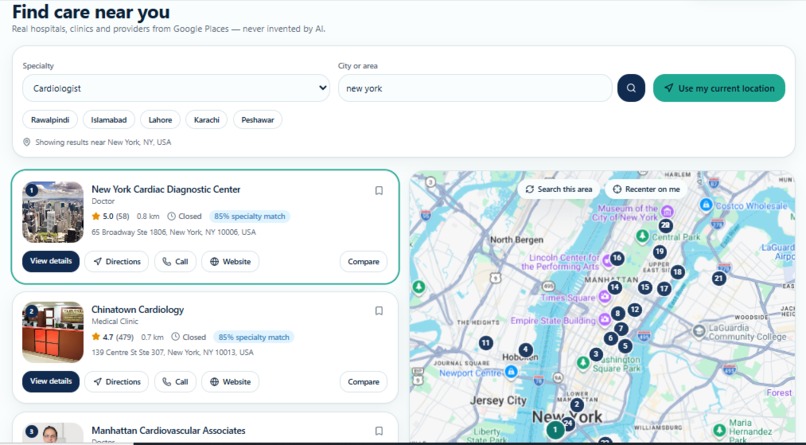Click Chinatown Cardiology 85% specialty match badge
Image resolution: width=806 pixels, height=445 pixels.
(254, 337)
